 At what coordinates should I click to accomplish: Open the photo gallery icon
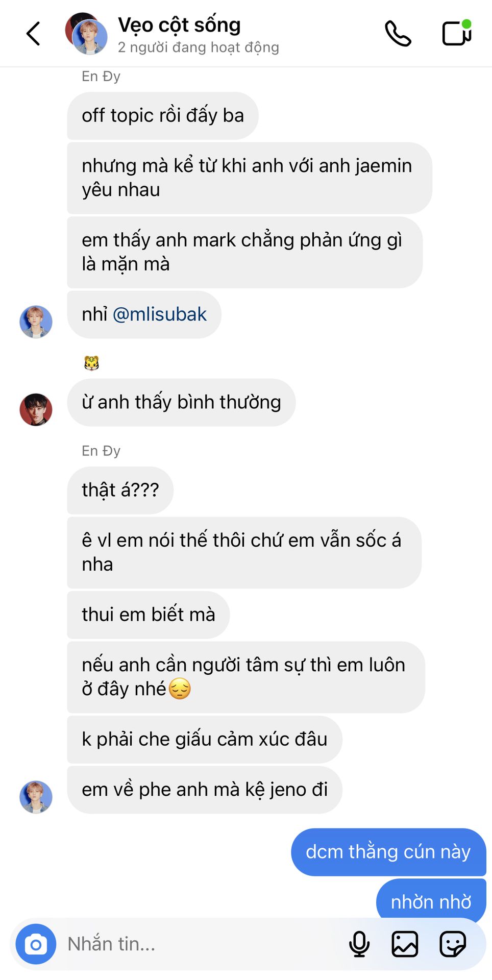(x=405, y=944)
